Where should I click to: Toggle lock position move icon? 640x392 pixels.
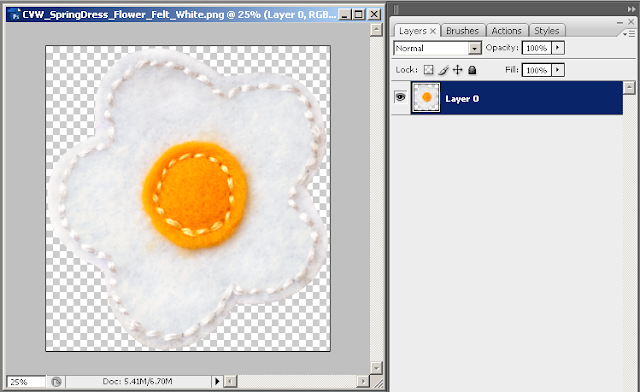(x=458, y=70)
